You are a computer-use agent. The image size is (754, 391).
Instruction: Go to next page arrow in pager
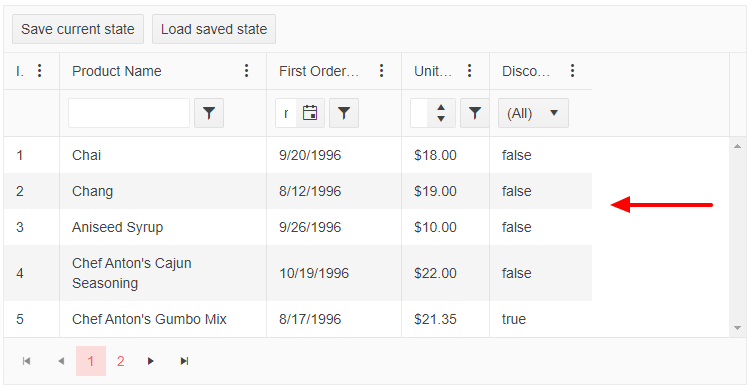click(151, 361)
